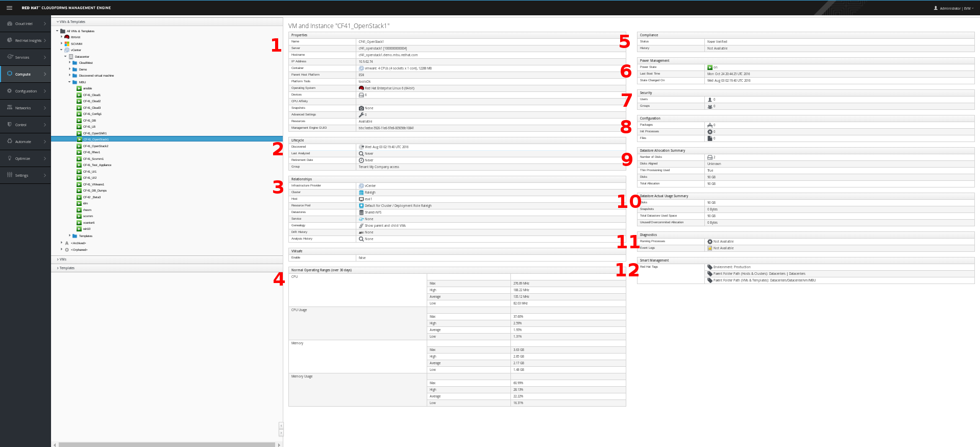Image resolution: width=980 pixels, height=447 pixels.
Task: Click the Raleigh cluster link
Action: [370, 193]
